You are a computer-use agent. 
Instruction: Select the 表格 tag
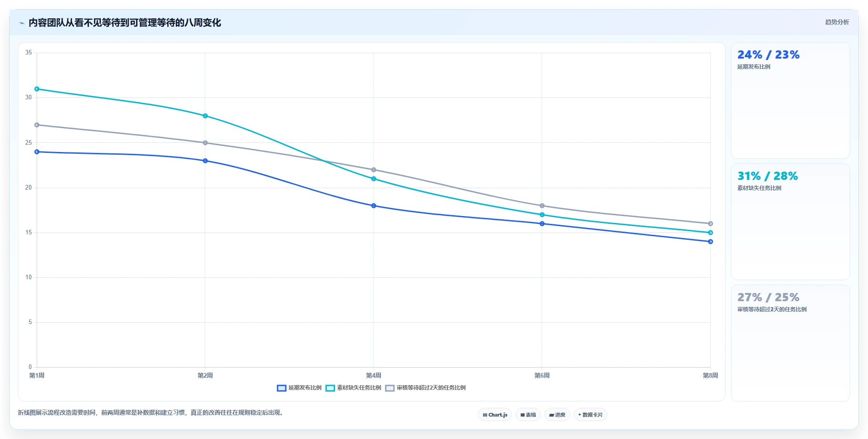coord(528,415)
